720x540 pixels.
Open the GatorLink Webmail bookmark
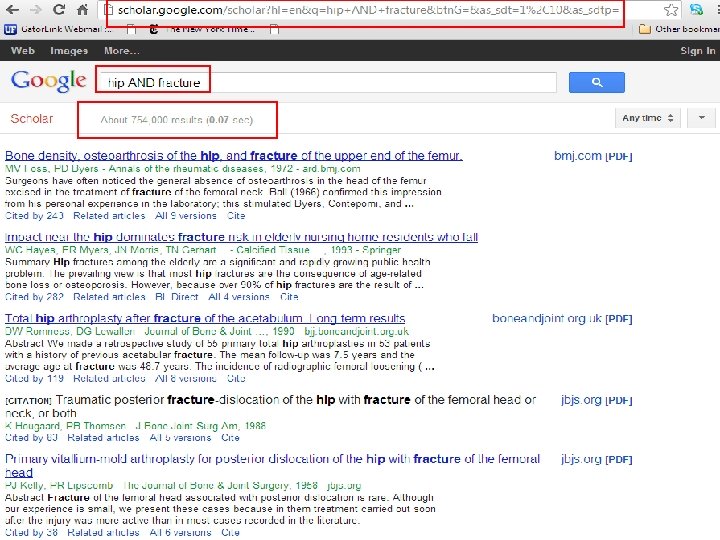click(58, 29)
